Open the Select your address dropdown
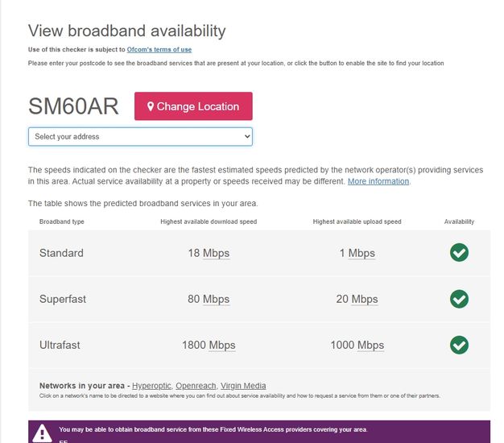Image resolution: width=504 pixels, height=443 pixels. [x=140, y=137]
